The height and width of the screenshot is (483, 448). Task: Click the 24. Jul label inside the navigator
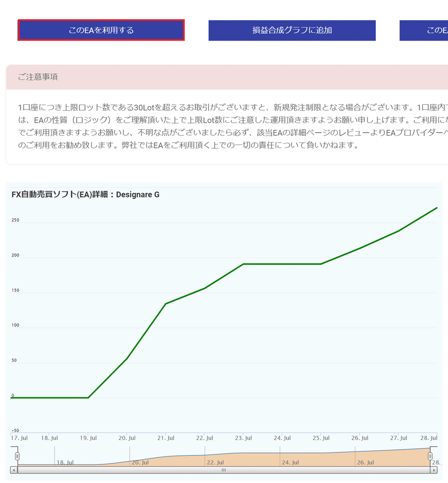click(290, 462)
